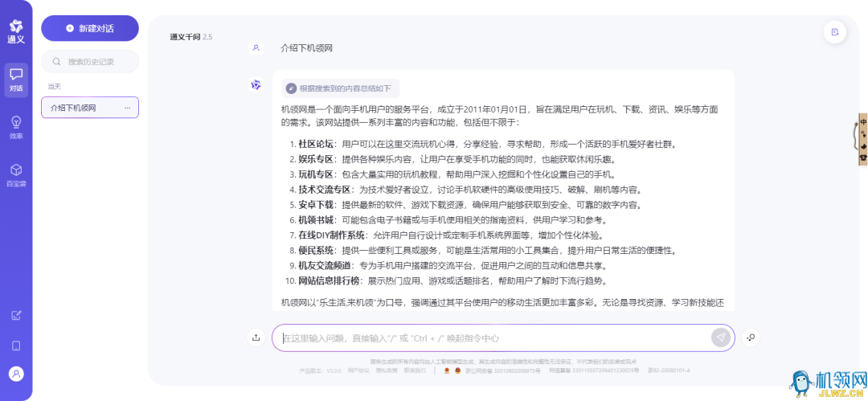The height and width of the screenshot is (401, 868).
Task: Click the list item 便民系统
Action: click(316, 250)
